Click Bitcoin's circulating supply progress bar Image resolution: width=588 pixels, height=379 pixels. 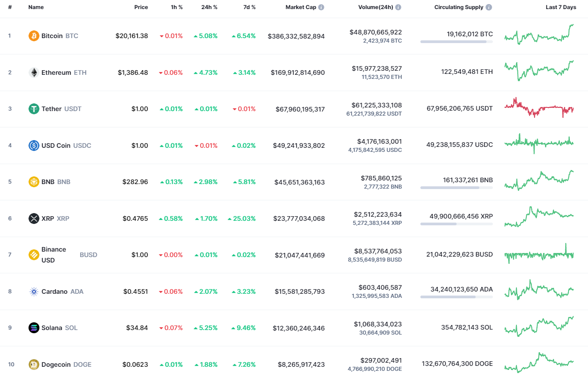click(x=457, y=42)
